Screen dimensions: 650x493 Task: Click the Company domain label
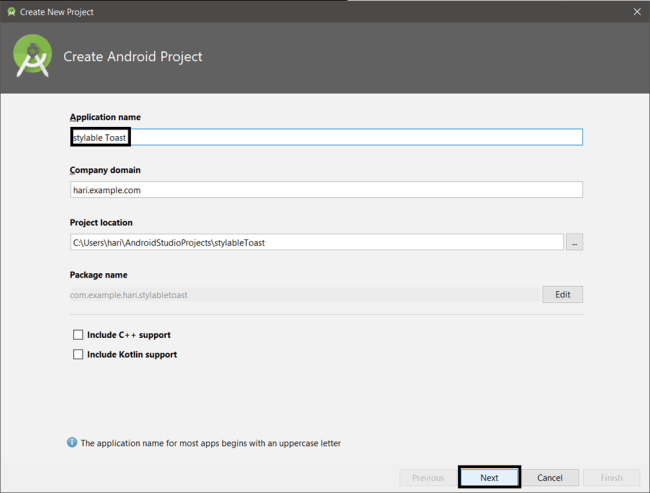point(105,170)
